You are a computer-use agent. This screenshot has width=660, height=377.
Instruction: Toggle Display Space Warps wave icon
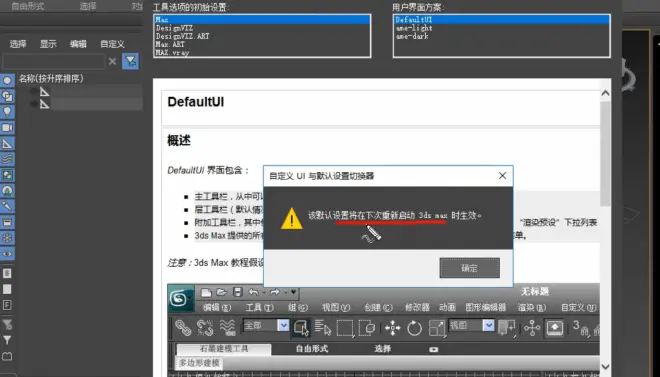[x=7, y=159]
